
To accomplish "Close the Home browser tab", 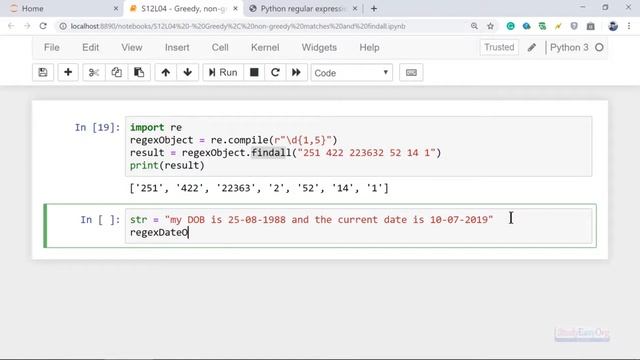I will coord(116,8).
